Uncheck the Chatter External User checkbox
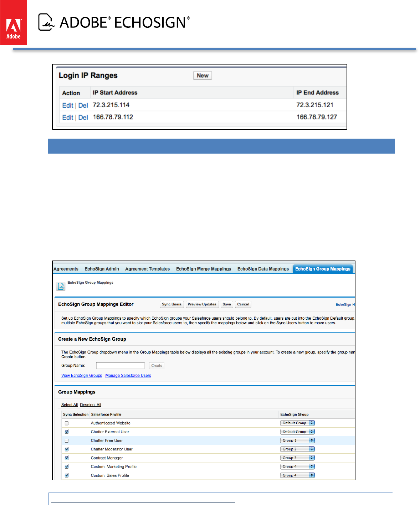This screenshot has height=505, width=420. click(67, 432)
